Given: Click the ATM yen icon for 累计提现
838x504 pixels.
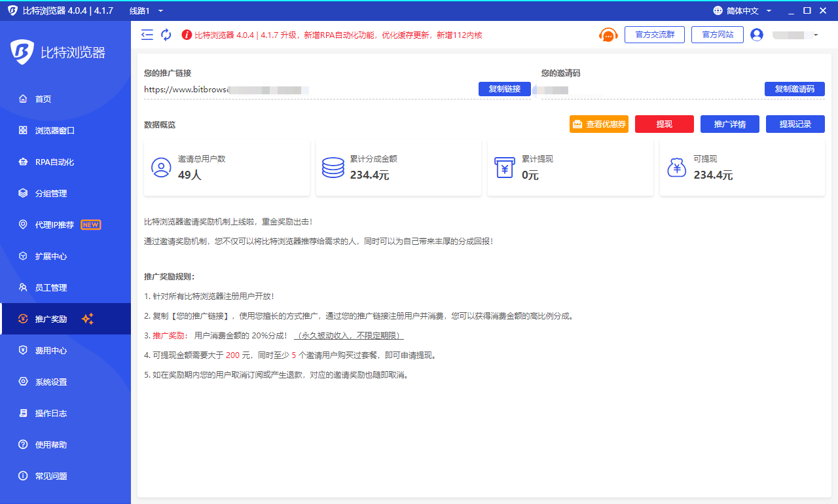Looking at the screenshot, I should click(505, 168).
